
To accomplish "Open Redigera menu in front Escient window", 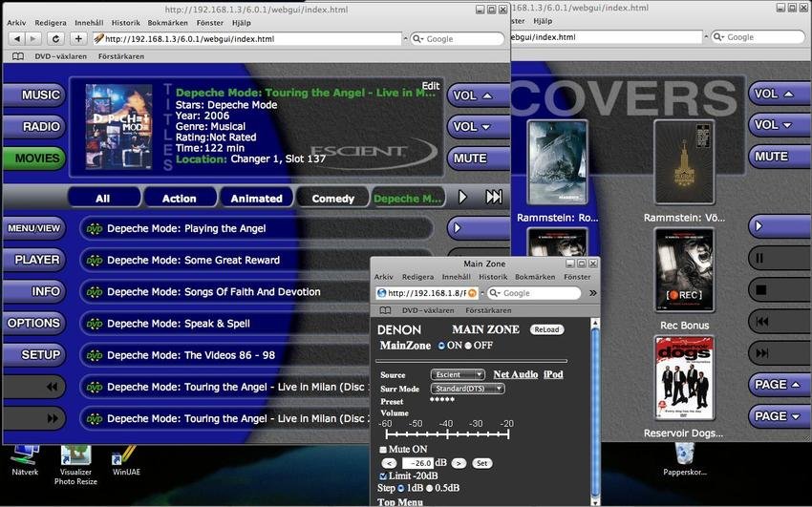I will click(x=51, y=23).
